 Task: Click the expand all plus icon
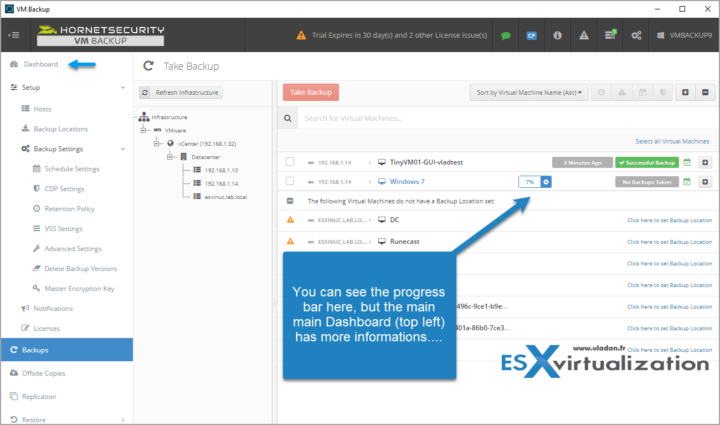[x=684, y=92]
